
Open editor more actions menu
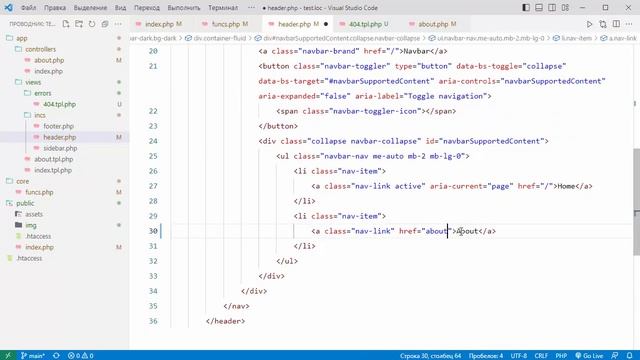tap(629, 24)
